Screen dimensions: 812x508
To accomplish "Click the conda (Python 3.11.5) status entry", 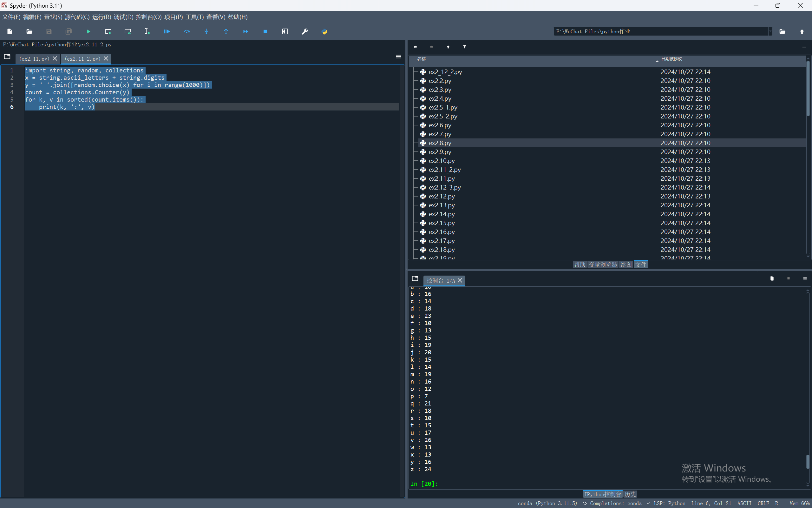I will 547,503.
